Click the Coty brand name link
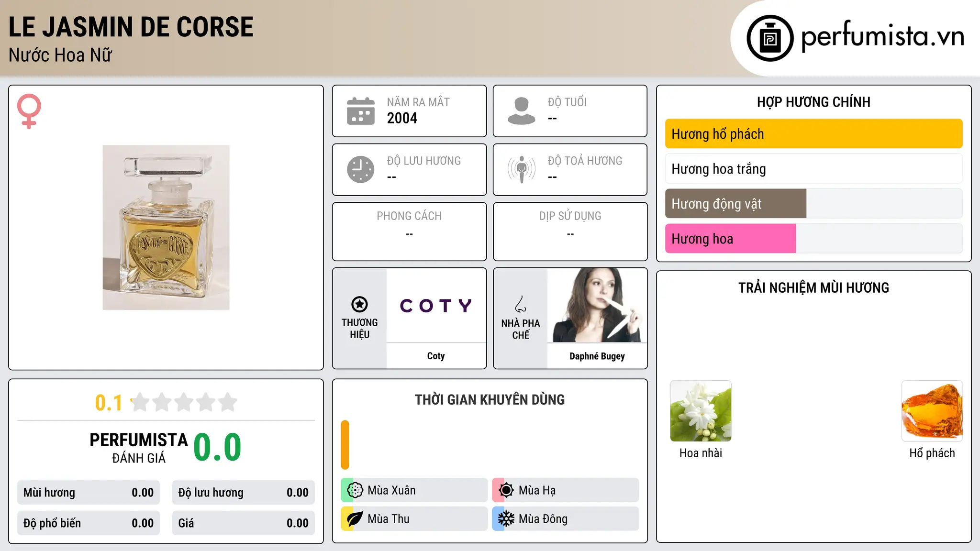Viewport: 980px width, 551px height. click(436, 356)
